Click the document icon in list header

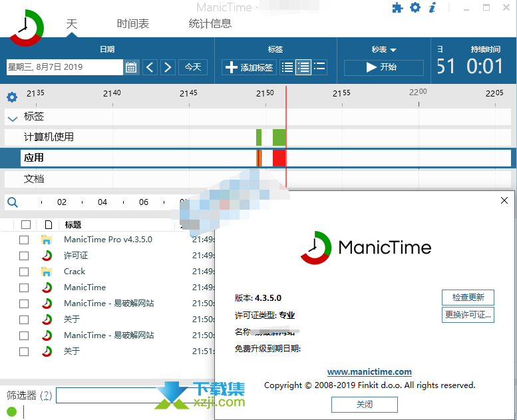(49, 225)
